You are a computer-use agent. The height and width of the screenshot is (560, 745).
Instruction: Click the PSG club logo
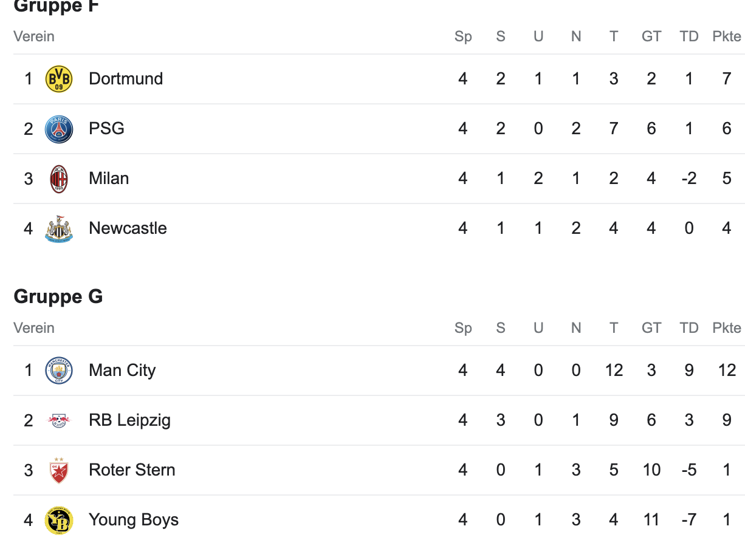tap(59, 129)
